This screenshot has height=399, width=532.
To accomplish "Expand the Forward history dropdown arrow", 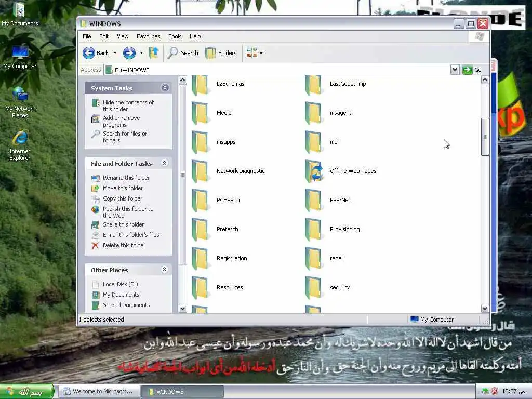I will point(141,53).
